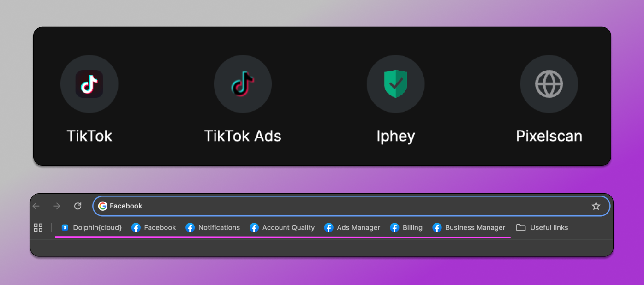This screenshot has width=644, height=285.
Task: Open the Pixelscan globe icon
Action: tap(549, 84)
